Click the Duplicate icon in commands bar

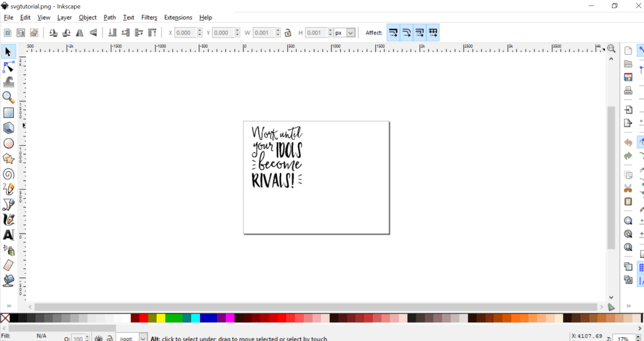coord(628,266)
